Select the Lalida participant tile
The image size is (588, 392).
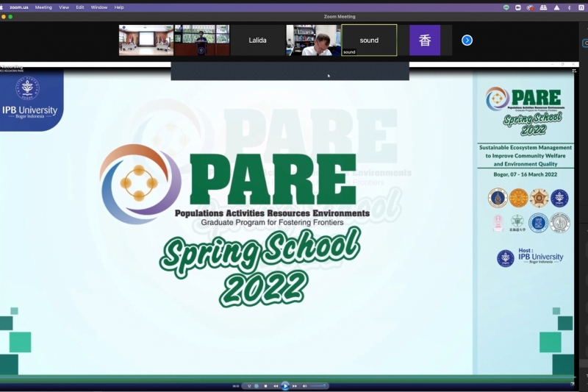coord(257,40)
